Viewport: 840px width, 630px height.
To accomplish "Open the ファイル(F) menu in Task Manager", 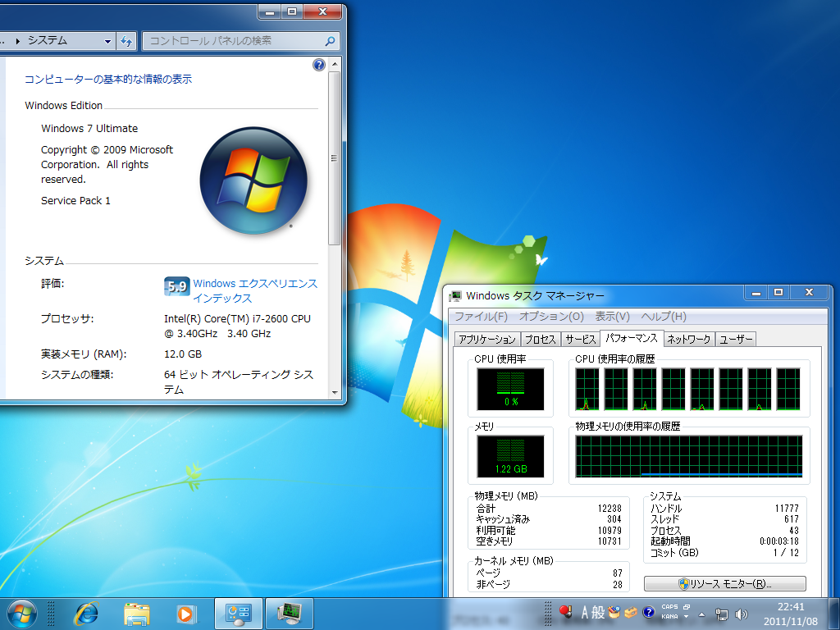I will [481, 317].
